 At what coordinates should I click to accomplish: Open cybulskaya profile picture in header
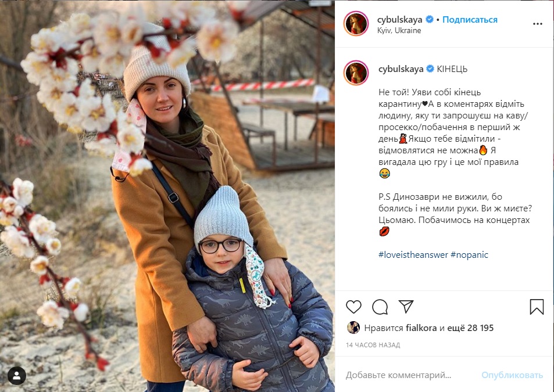[x=356, y=23]
